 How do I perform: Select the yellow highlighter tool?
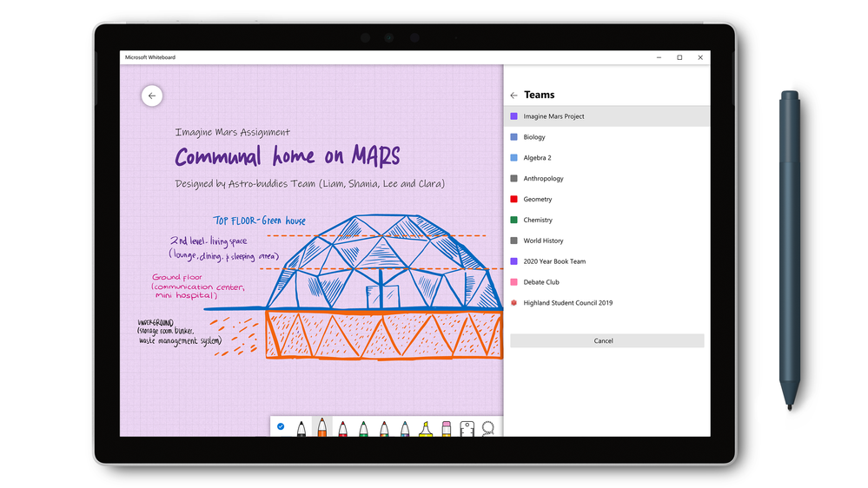click(x=425, y=428)
